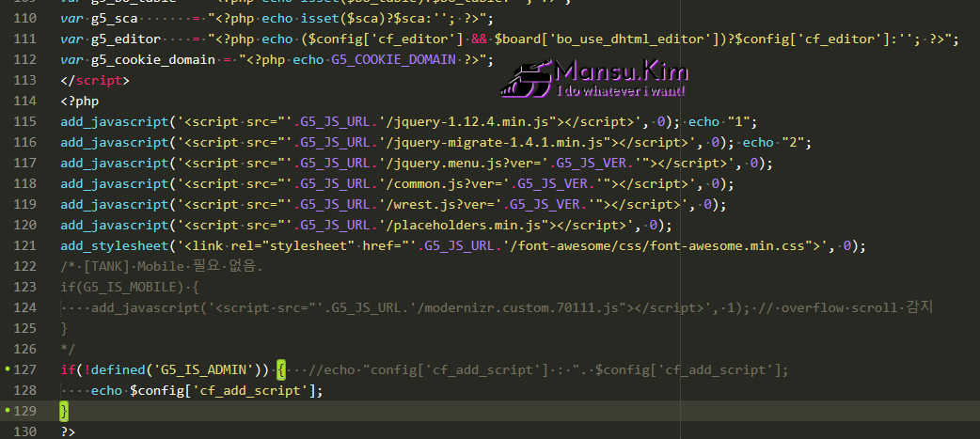980x439 pixels.
Task: Click 'echo' keyword on line 128
Action: [106, 390]
